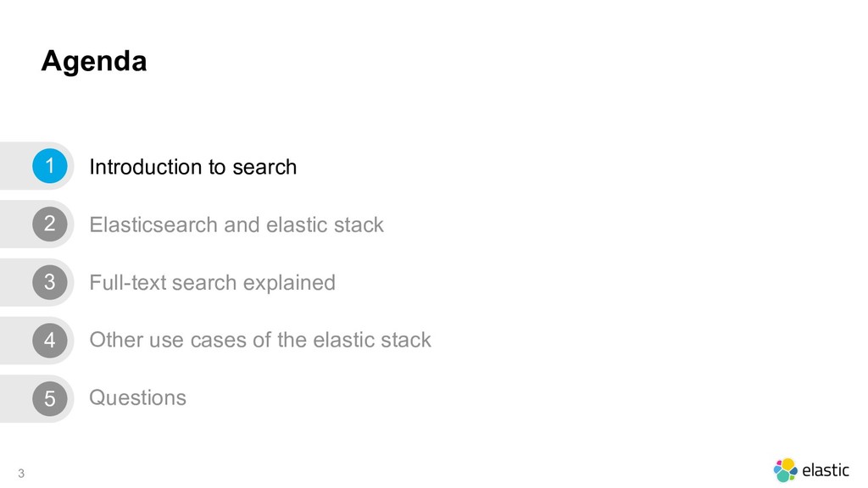
Task: Click the blue number 1 circle
Action: click(50, 166)
